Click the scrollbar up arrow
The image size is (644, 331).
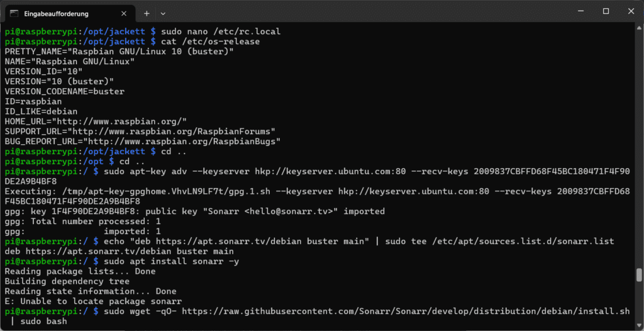point(639,27)
